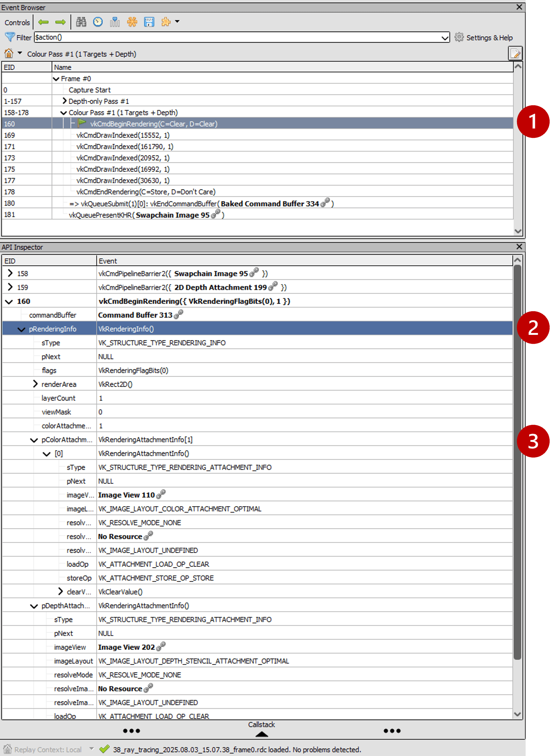Select the VK_ATTACHMENT_STORE_OP_STORE value row
This screenshot has height=756, width=554.
pyautogui.click(x=257, y=578)
